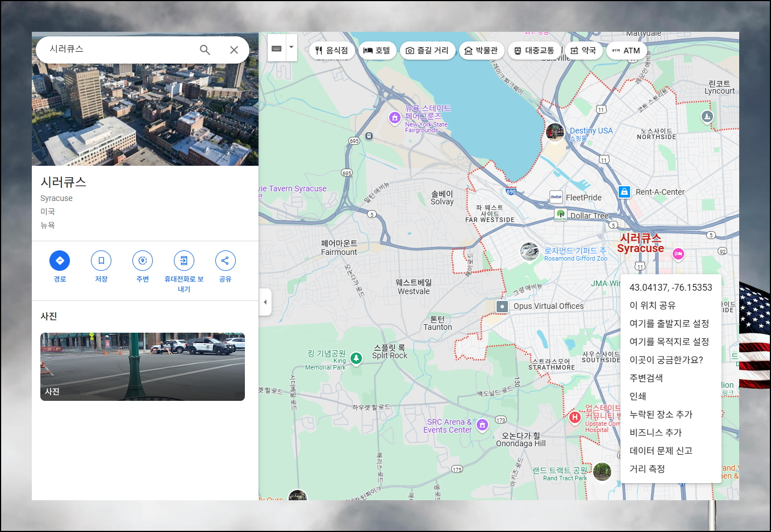Image resolution: width=771 pixels, height=532 pixels.
Task: Choose 누락된 장소 추가 menu item
Action: (x=671, y=414)
